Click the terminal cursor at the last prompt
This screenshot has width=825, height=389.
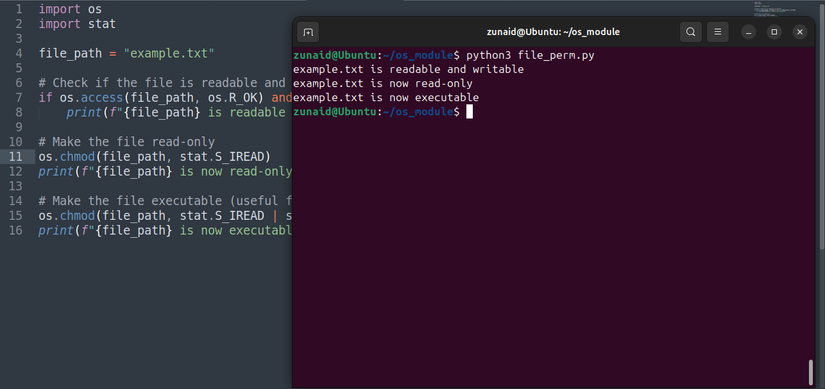[469, 112]
